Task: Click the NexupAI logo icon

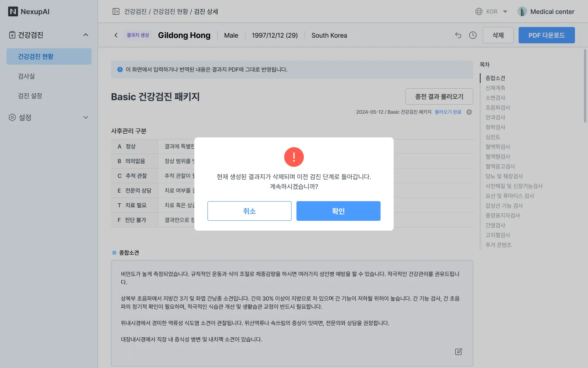Action: click(x=13, y=11)
